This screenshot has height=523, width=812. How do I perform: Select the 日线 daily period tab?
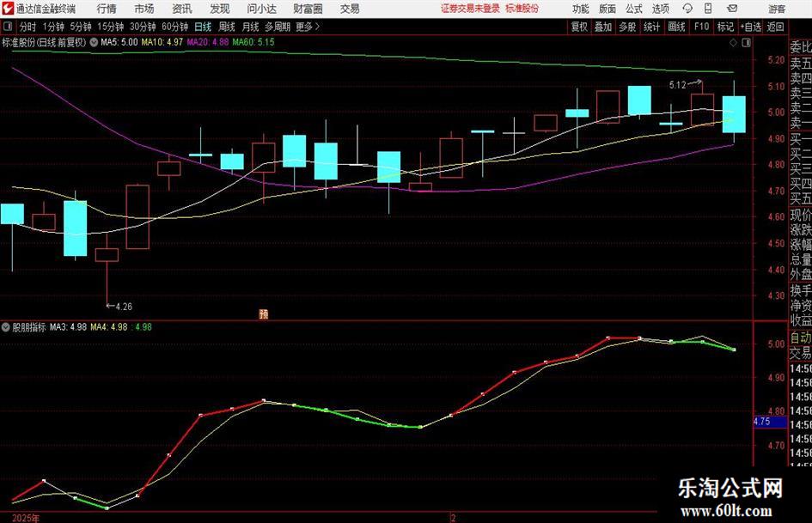[203, 27]
